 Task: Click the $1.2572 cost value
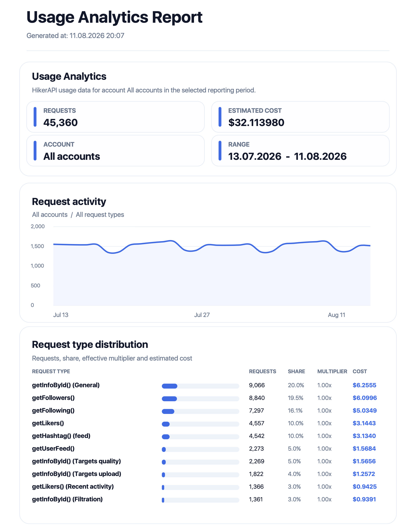coord(364,474)
